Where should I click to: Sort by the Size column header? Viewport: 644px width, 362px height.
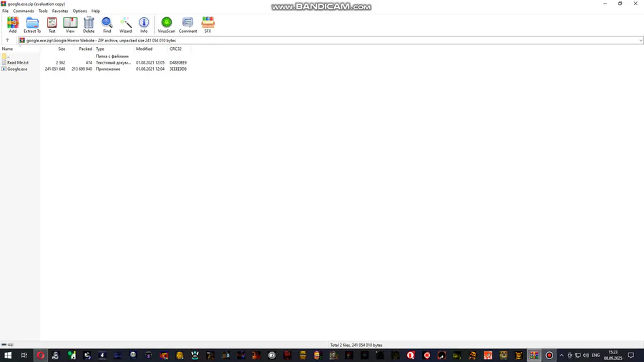pyautogui.click(x=54, y=49)
